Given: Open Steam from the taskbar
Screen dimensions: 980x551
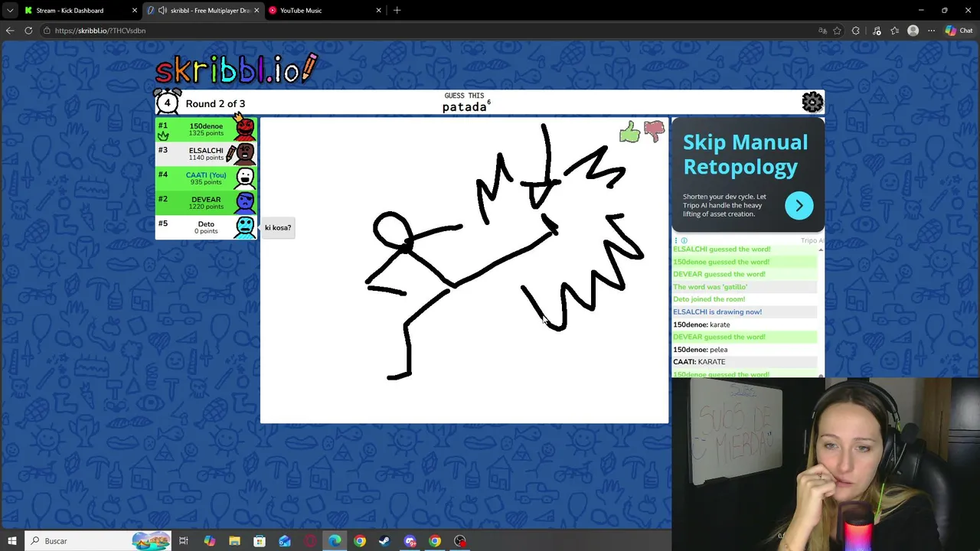Looking at the screenshot, I should click(384, 541).
